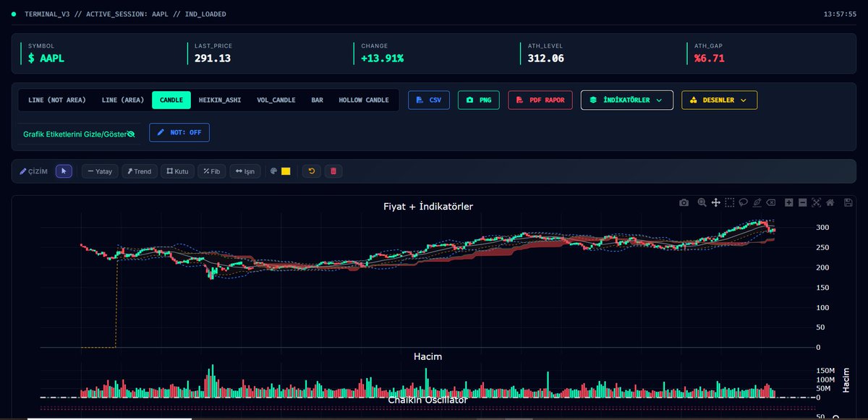The height and width of the screenshot is (420, 868).
Task: Choose the Box Select dashed-rectangle tool
Action: click(x=730, y=202)
